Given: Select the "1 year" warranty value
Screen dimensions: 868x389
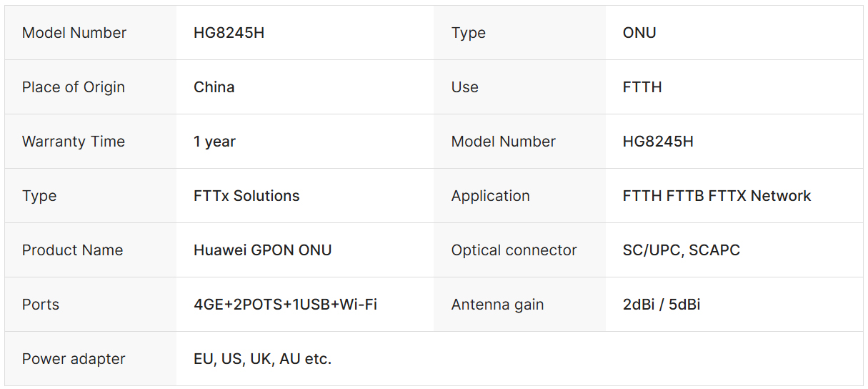Looking at the screenshot, I should click(214, 142).
